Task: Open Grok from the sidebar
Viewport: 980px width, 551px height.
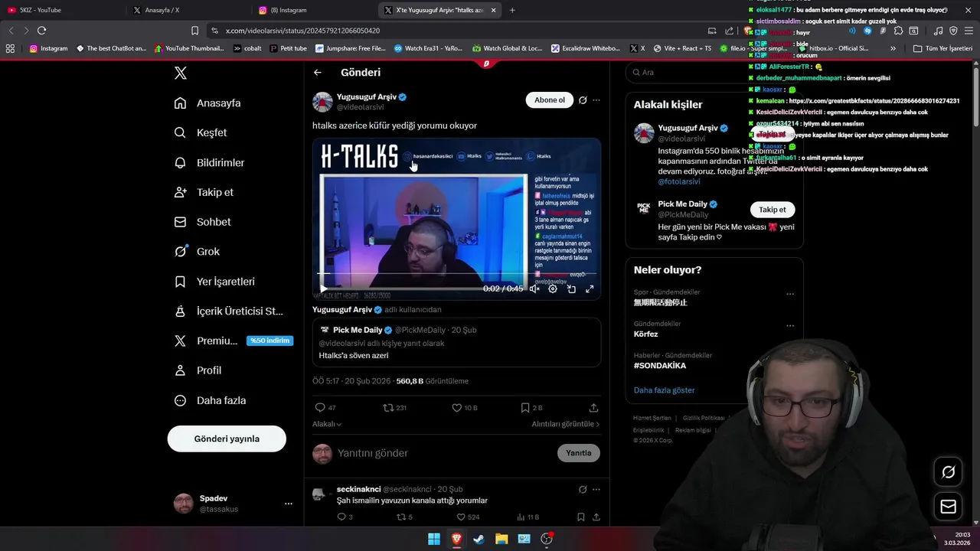Action: [x=197, y=252]
